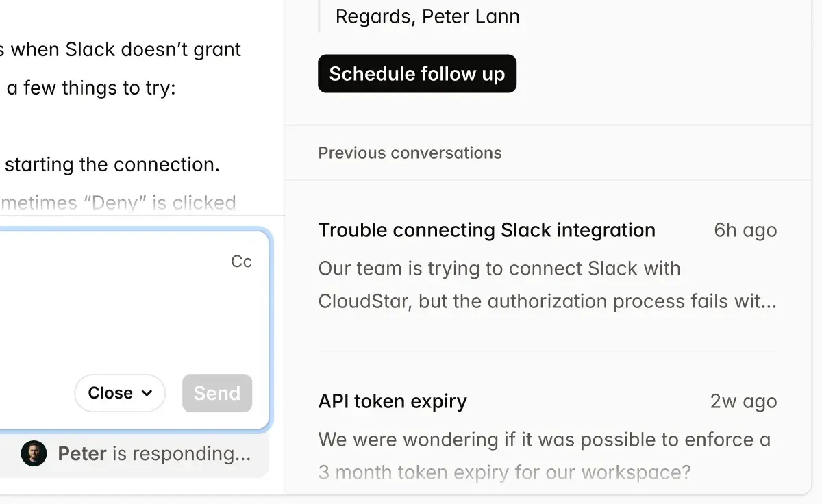Select the '6h ago' timestamp
Screen dimensions: 822x504
pos(745,230)
